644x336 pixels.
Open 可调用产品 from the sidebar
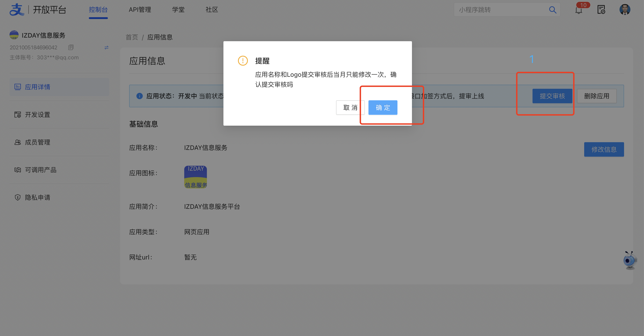point(41,170)
